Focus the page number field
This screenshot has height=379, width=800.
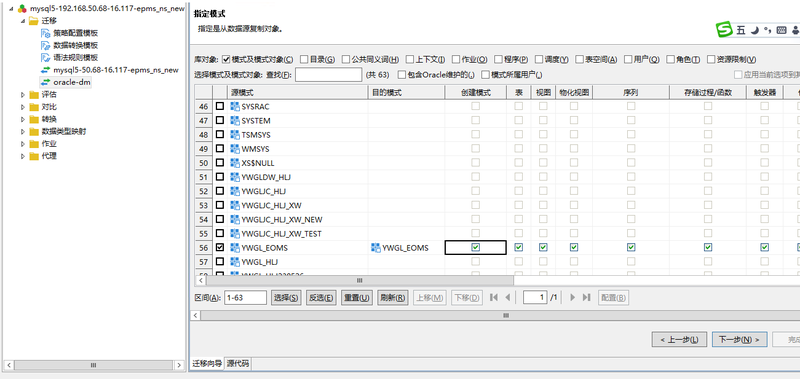coord(535,297)
